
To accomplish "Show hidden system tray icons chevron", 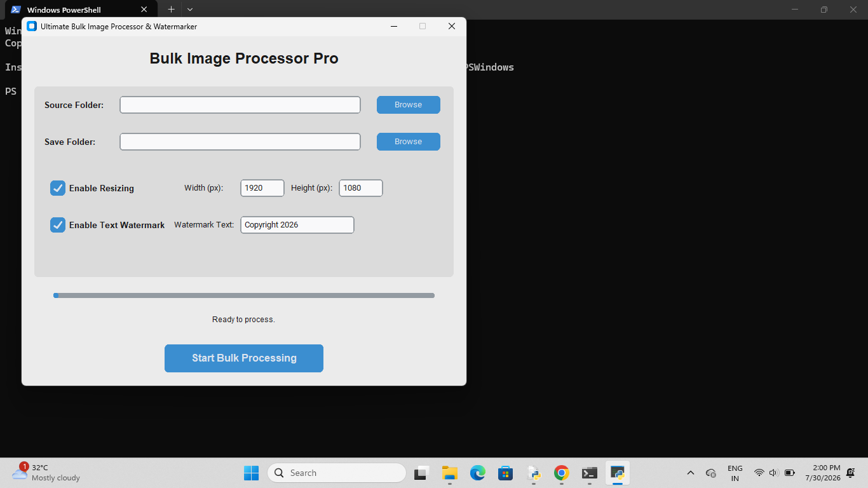I will coord(691,473).
